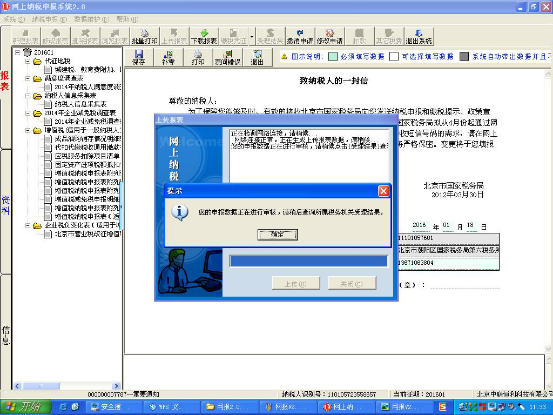
Task: Click the upload dialog's status message box
Action: tap(309, 155)
